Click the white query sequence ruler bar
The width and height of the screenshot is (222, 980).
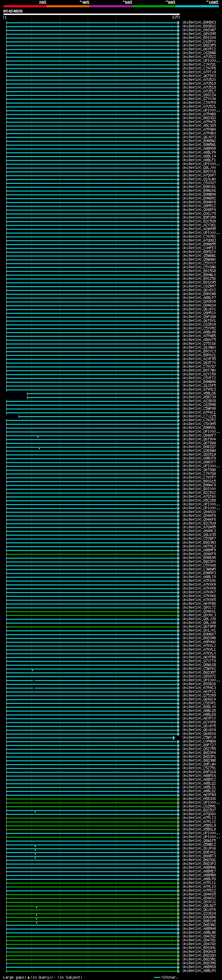[x=92, y=14]
